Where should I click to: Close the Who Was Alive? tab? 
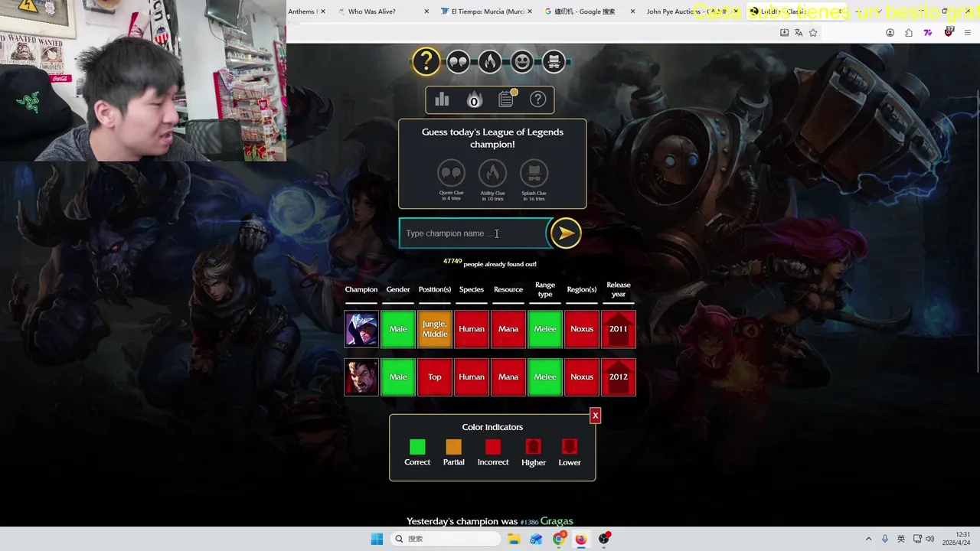[426, 11]
